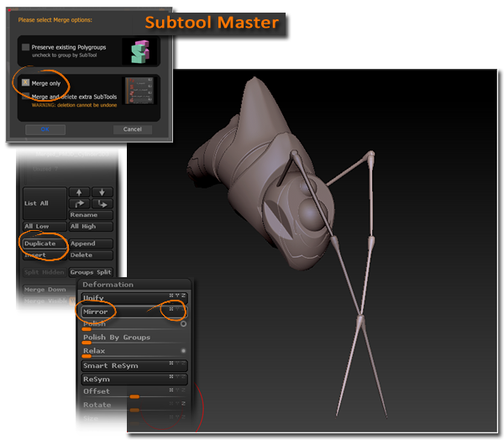
Task: Click the List All button
Action: click(x=45, y=203)
